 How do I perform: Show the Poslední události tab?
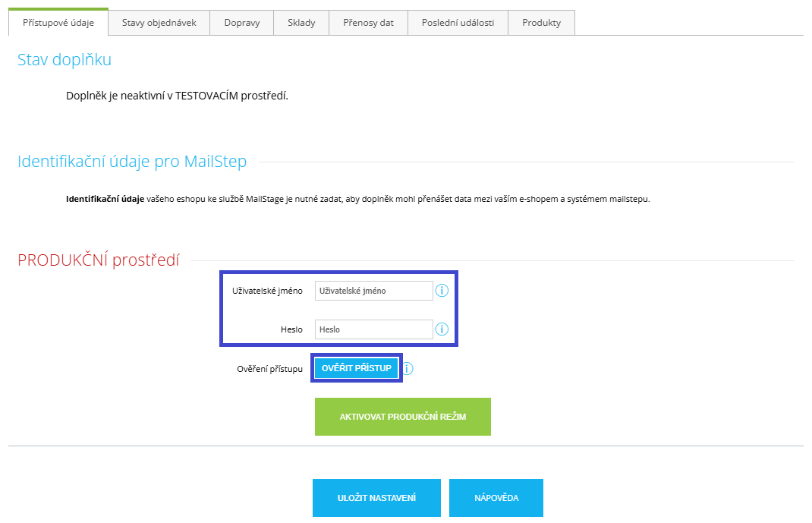(x=458, y=23)
